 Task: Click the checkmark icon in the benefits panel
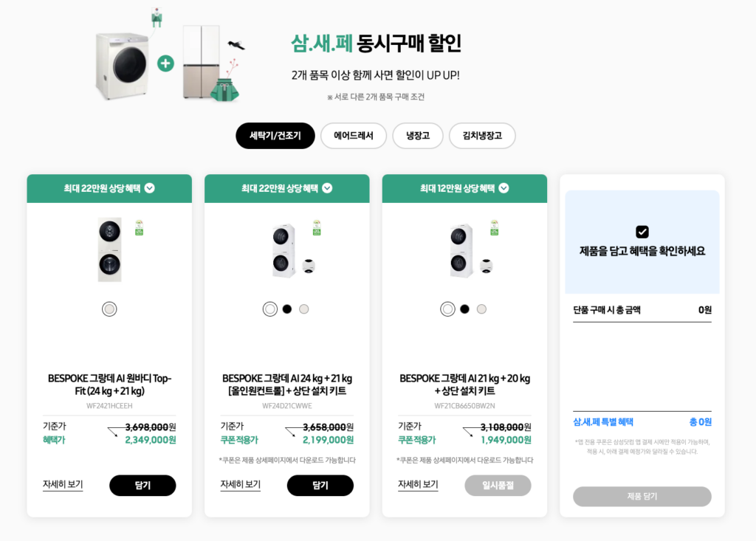[642, 232]
